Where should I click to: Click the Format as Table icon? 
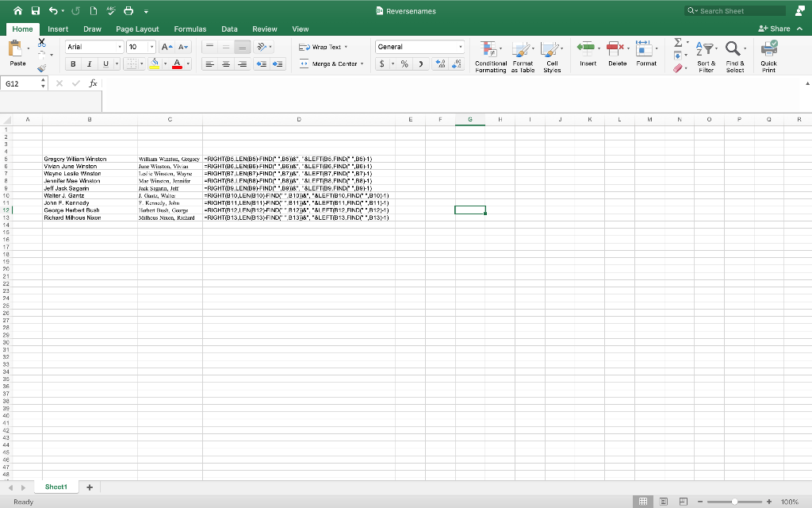[523, 56]
